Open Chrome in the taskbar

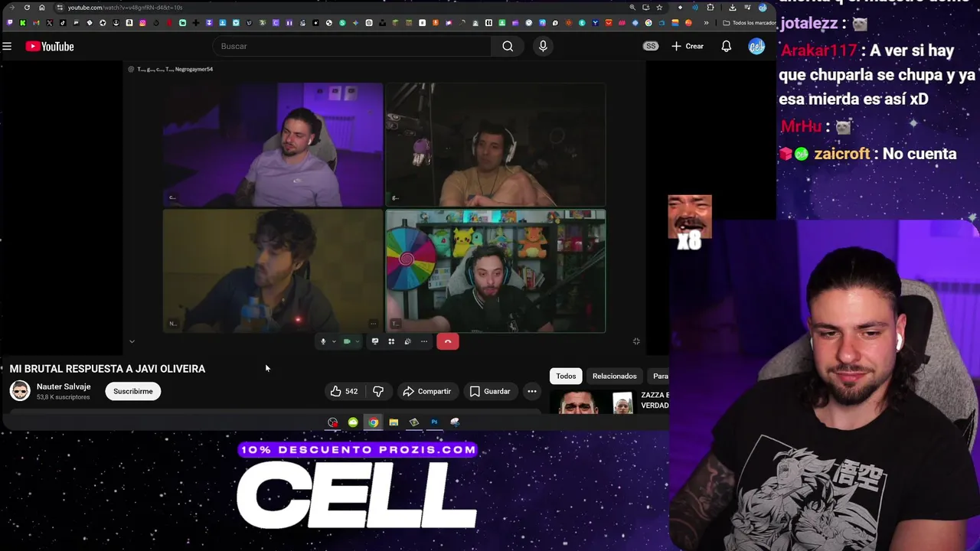point(373,422)
